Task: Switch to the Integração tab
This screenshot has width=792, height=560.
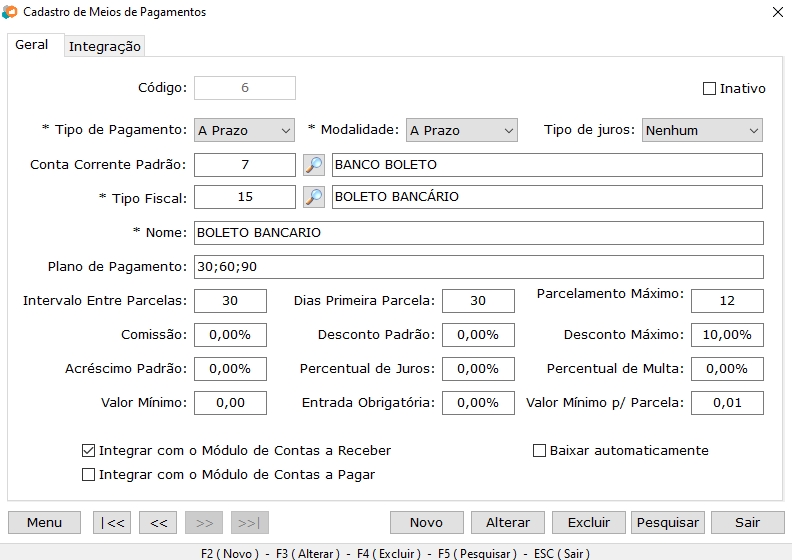Action: [105, 46]
